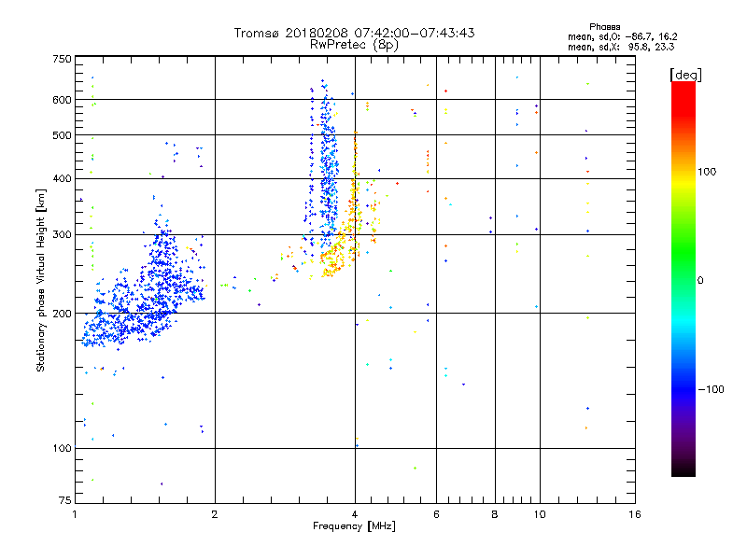Click x-axis tick label '1'
Viewport: 747px width, 560px height.
pyautogui.click(x=75, y=514)
